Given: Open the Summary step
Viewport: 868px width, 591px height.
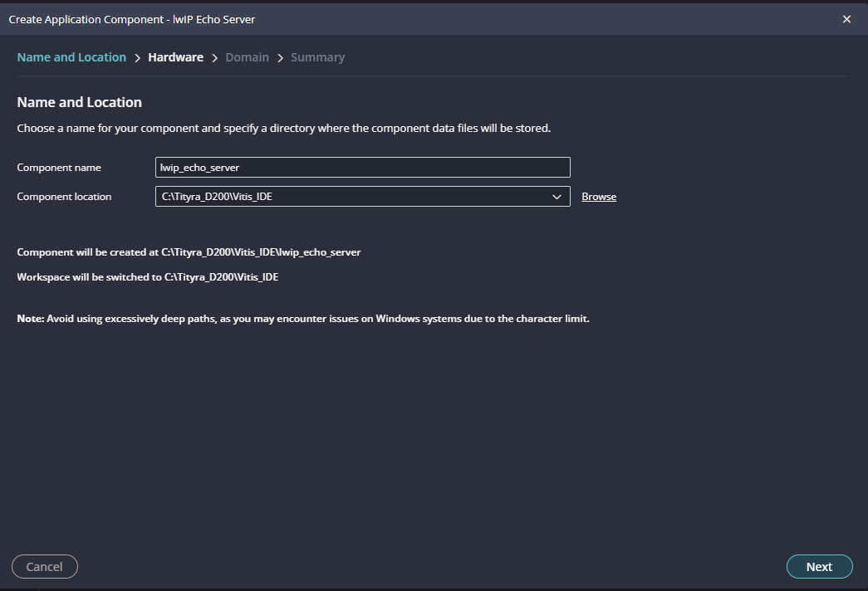Looking at the screenshot, I should click(x=317, y=57).
